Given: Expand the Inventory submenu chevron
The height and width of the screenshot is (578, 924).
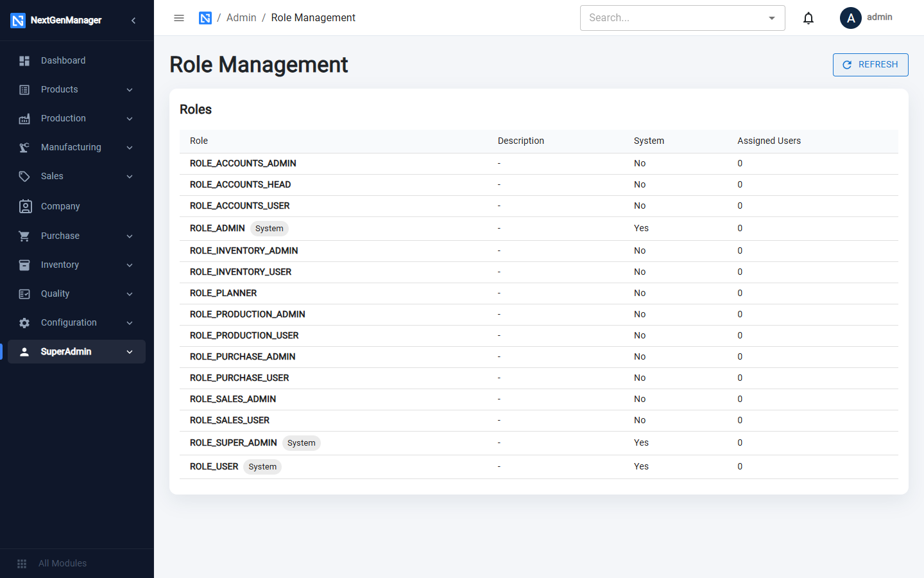Looking at the screenshot, I should click(130, 265).
